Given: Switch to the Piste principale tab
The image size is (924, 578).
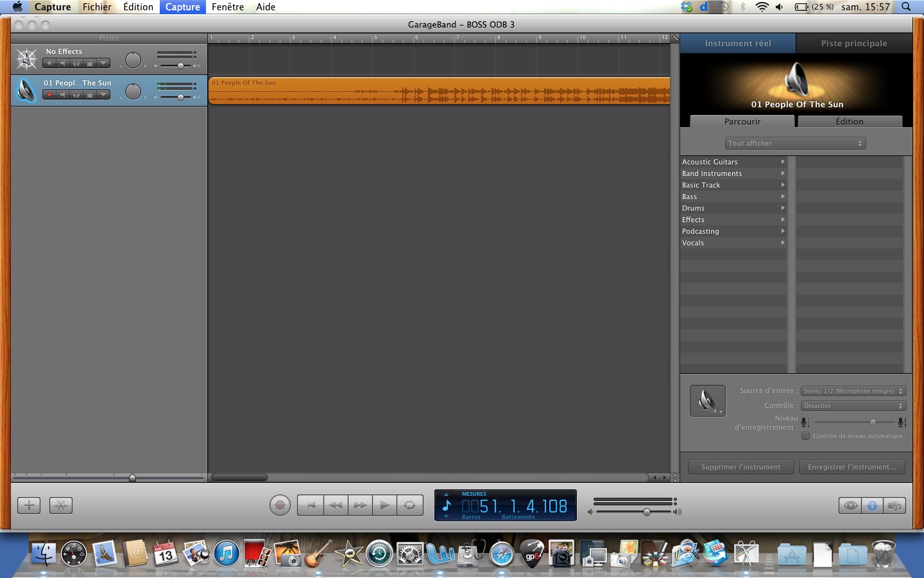Looking at the screenshot, I should point(854,44).
